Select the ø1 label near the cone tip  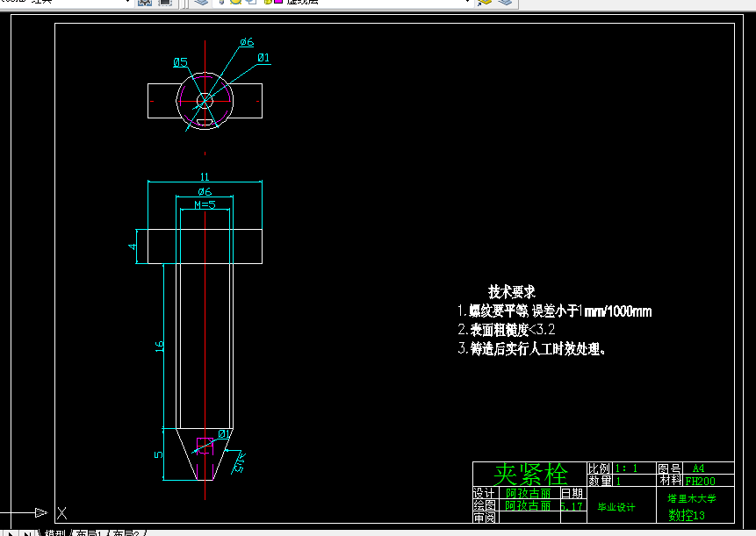[224, 434]
